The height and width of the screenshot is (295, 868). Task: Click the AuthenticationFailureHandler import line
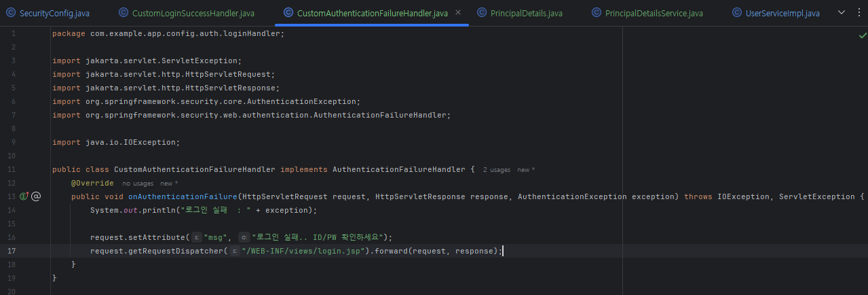coord(251,115)
